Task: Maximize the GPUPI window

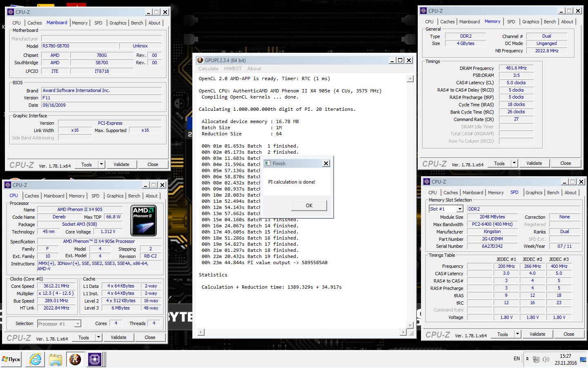Action: (x=401, y=60)
